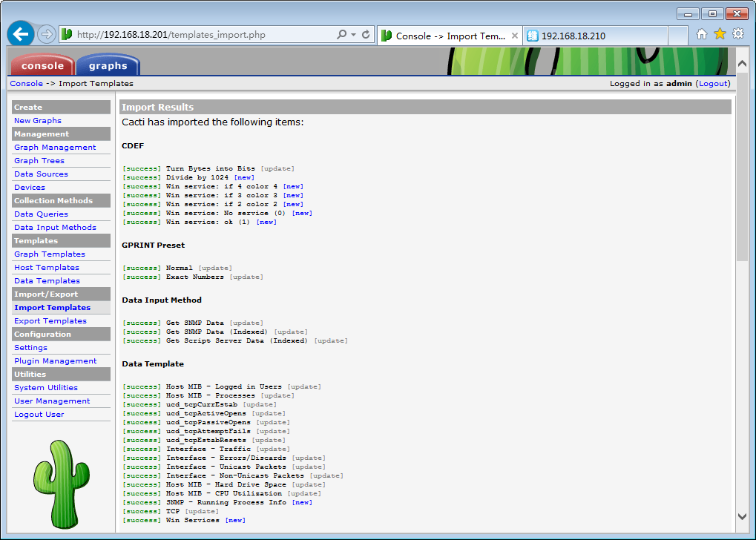Click the Cacti cactus logo image
Image resolution: width=756 pixels, height=540 pixels.
62,484
